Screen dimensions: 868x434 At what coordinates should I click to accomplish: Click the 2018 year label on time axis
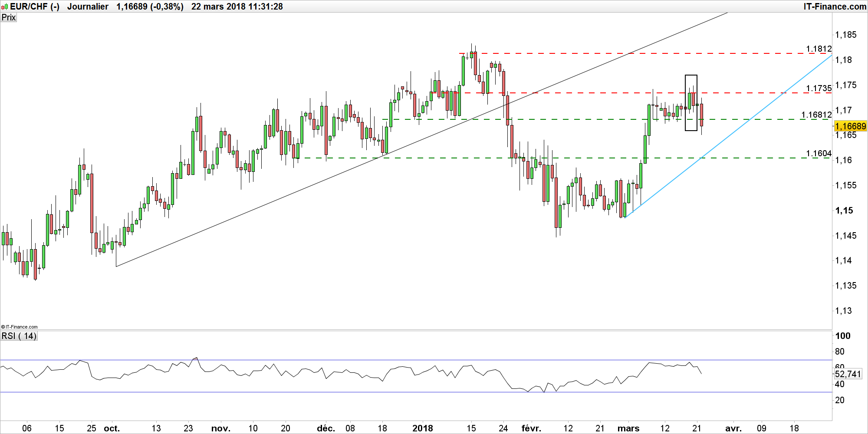click(x=422, y=428)
